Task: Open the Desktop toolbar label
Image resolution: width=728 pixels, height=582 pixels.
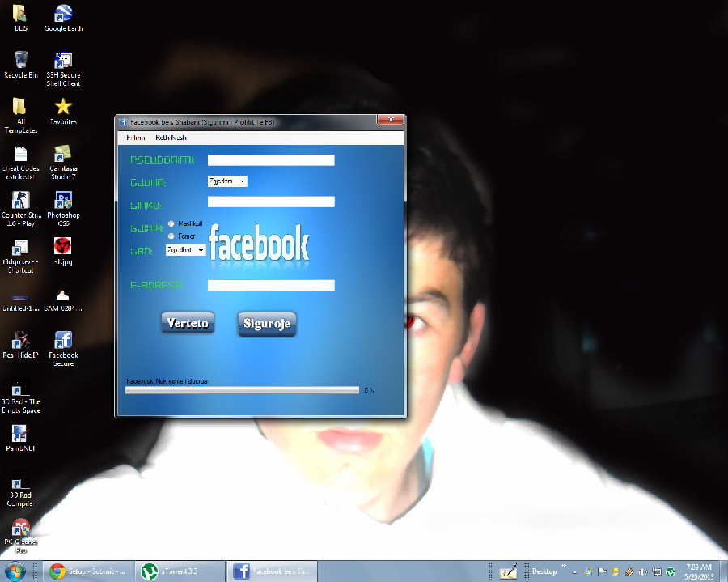Action: point(544,571)
